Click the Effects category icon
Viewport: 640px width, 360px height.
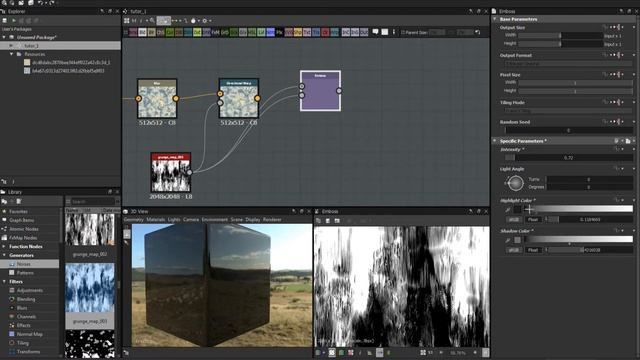tap(12, 325)
